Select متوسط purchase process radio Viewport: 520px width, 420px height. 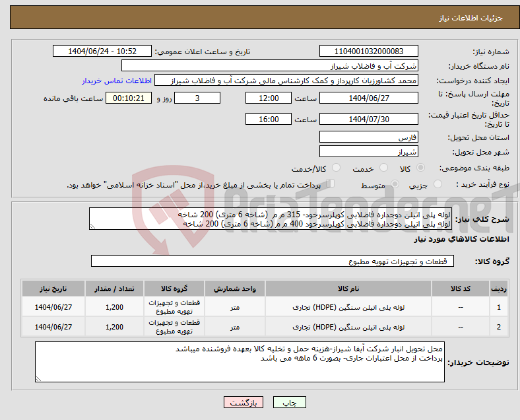click(x=395, y=185)
